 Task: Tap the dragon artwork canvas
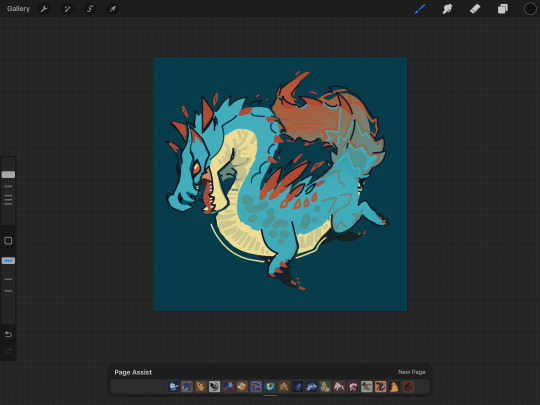click(x=280, y=184)
